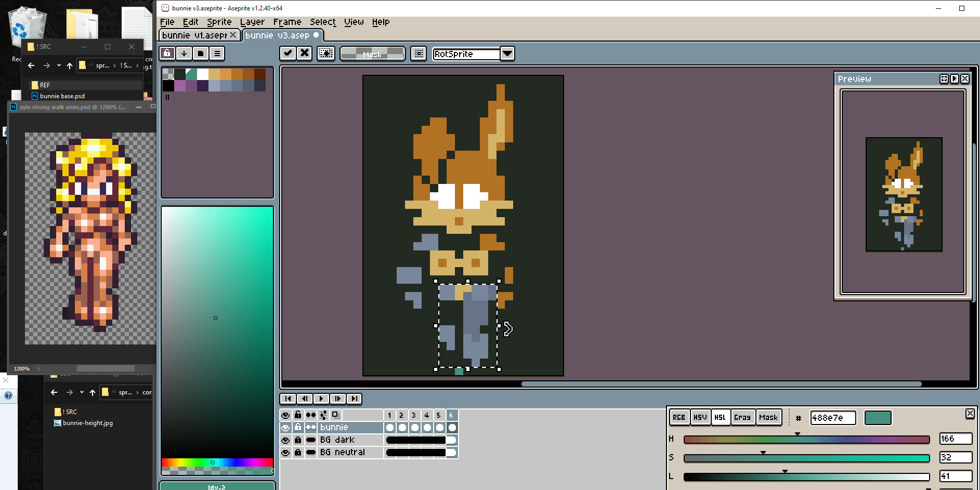980x490 pixels.
Task: Open timeline settings icon in header row
Action: (323, 415)
